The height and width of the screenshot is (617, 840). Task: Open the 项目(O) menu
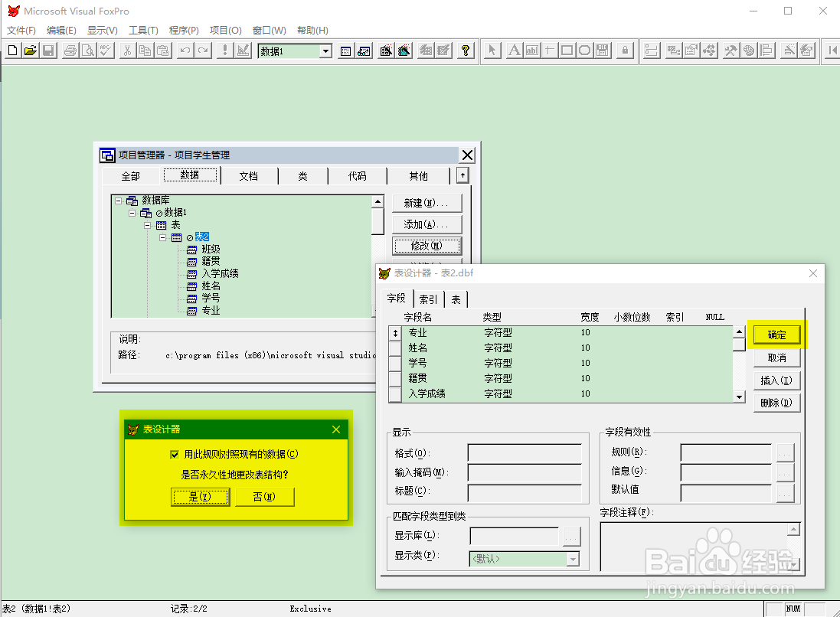click(226, 31)
